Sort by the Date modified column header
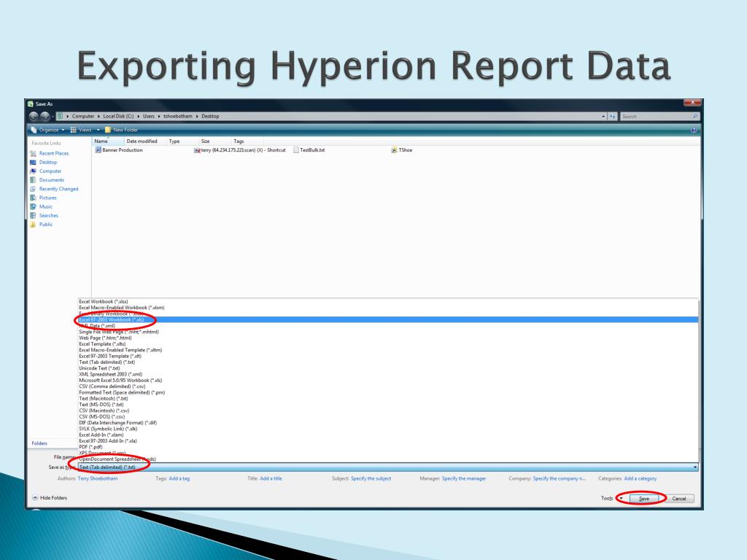Screen dimensions: 747x560 click(x=145, y=141)
